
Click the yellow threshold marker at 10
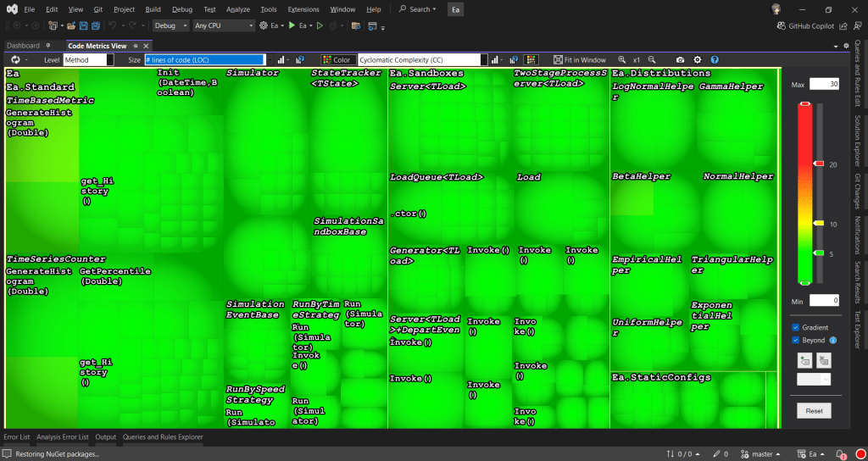coord(819,223)
